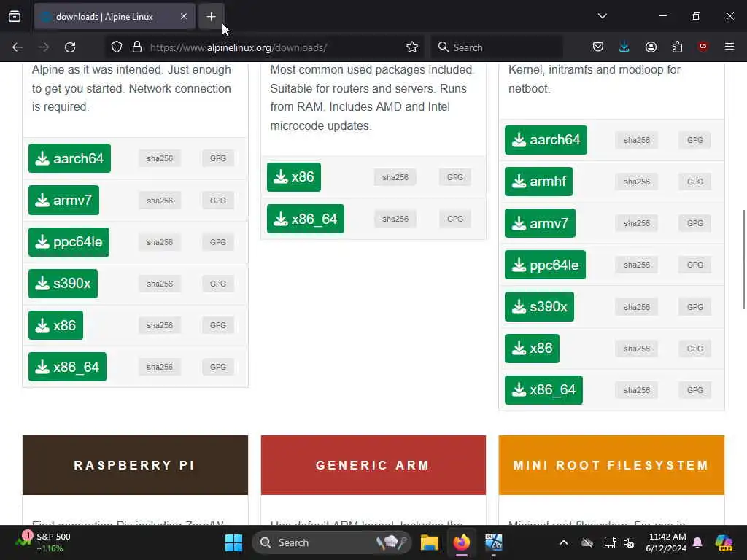Screen dimensions: 747x560
Task: Download armv7 netboot in right column
Action: point(541,223)
